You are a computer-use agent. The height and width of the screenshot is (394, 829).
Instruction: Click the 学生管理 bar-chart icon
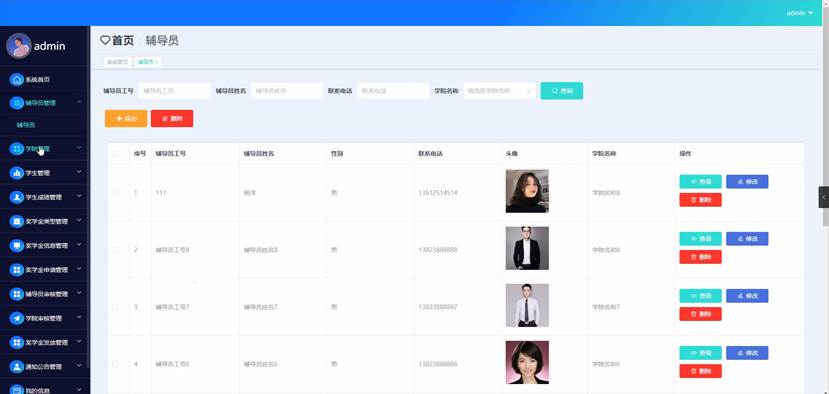(17, 173)
